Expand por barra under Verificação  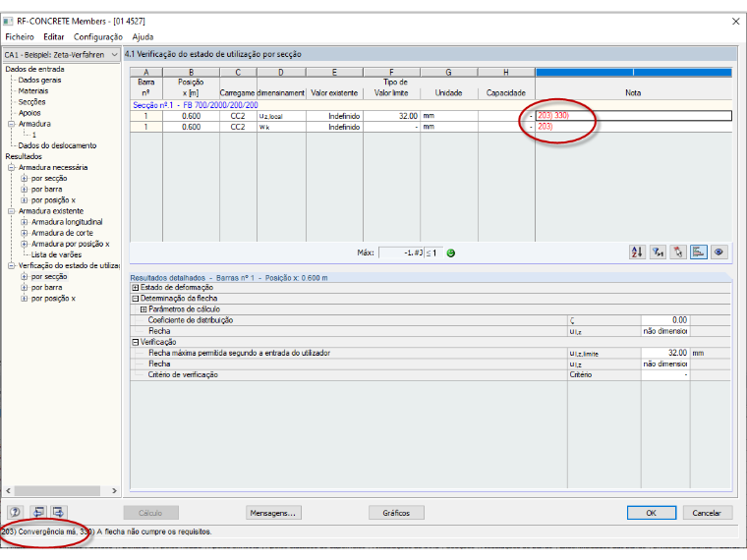(x=25, y=288)
